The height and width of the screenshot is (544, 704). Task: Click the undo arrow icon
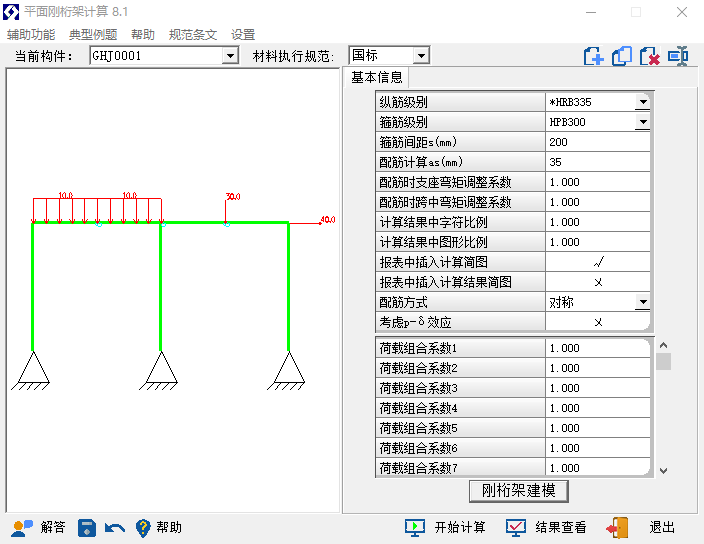pyautogui.click(x=115, y=527)
